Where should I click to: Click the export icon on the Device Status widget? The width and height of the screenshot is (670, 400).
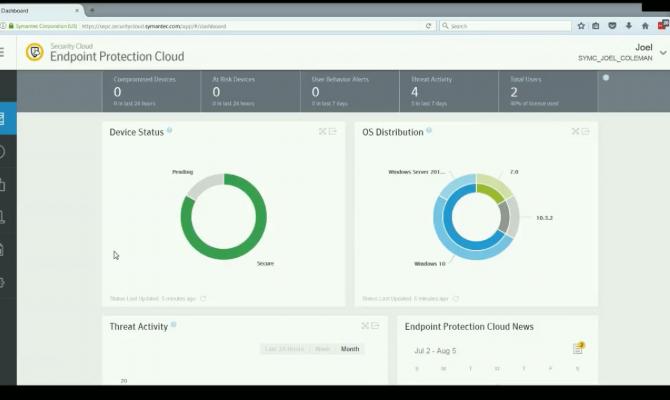(x=332, y=131)
